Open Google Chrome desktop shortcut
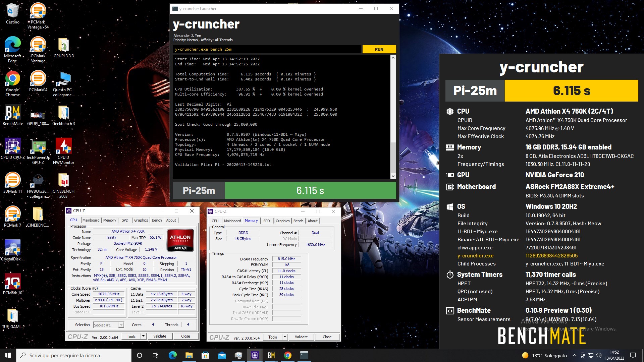This screenshot has height=362, width=644. [x=12, y=84]
